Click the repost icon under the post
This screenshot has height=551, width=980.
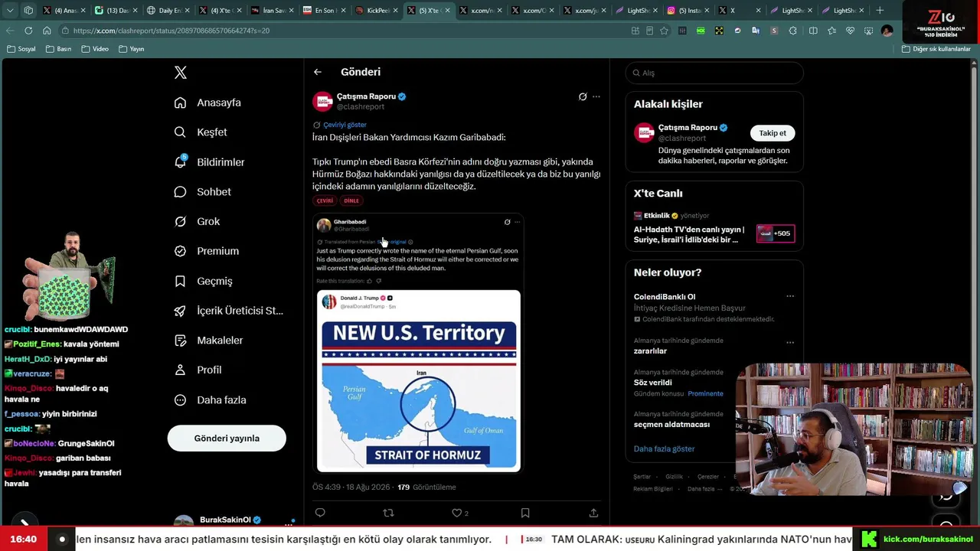[x=388, y=513]
